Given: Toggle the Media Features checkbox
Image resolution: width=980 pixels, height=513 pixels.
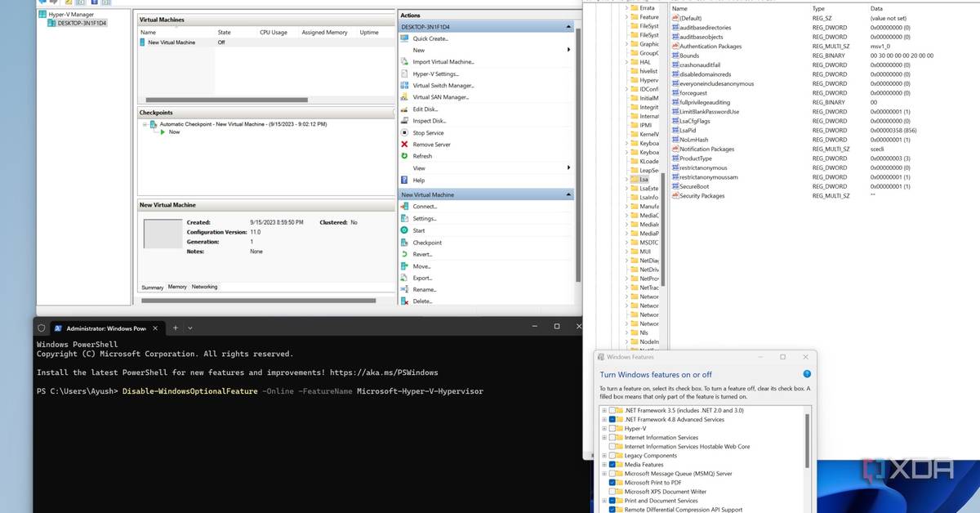Looking at the screenshot, I should [612, 465].
